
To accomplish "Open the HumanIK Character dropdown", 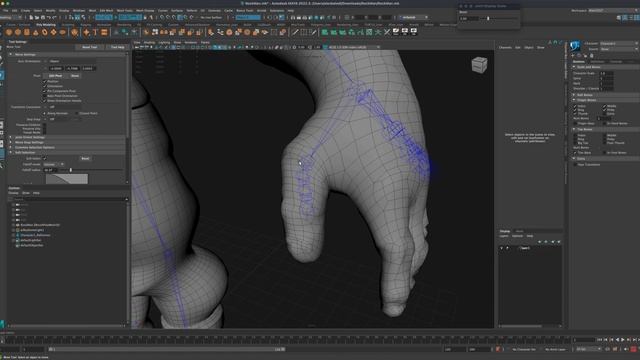I will 619,43.
